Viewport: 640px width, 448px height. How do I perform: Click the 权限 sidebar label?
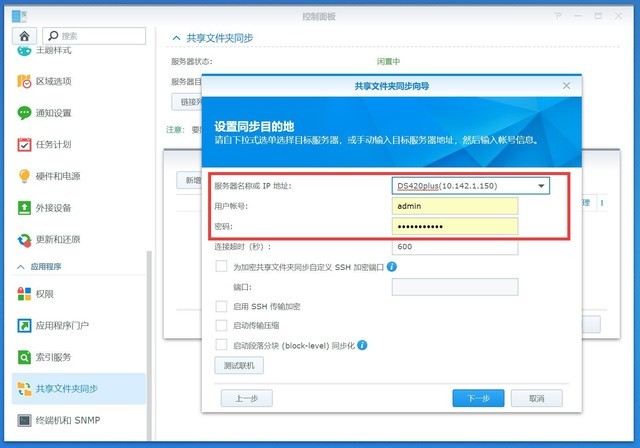tap(44, 294)
